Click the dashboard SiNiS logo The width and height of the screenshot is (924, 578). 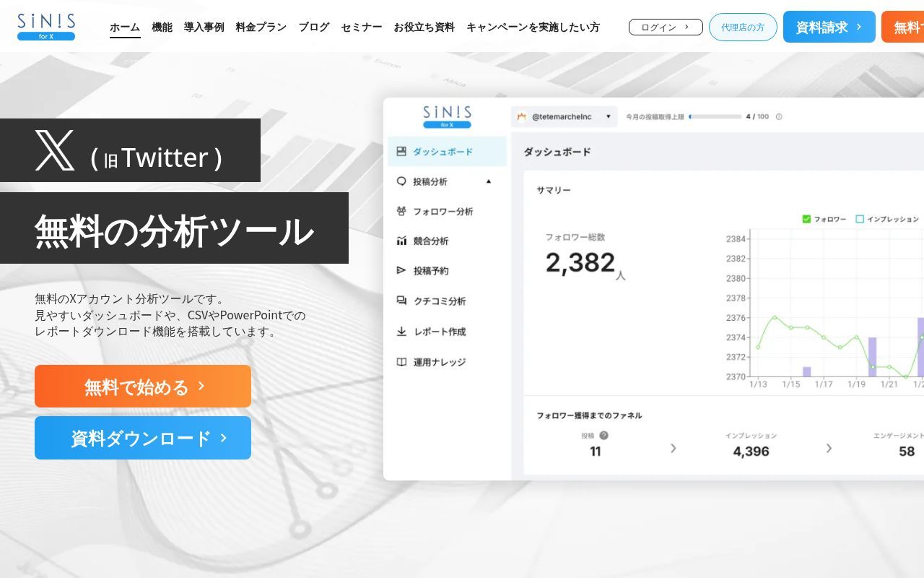coord(447,117)
